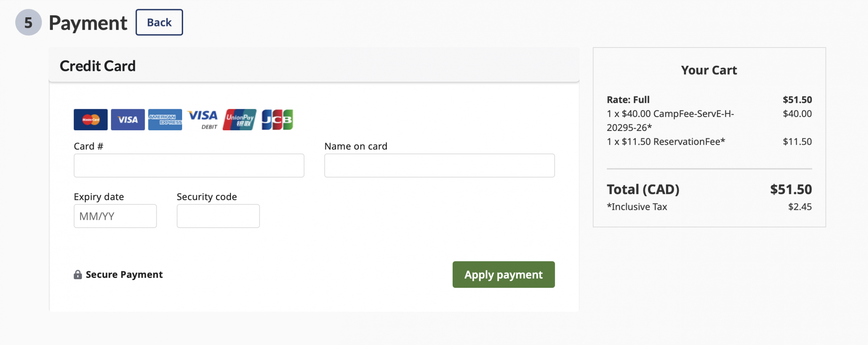Click the American Express logo
868x345 pixels.
165,119
